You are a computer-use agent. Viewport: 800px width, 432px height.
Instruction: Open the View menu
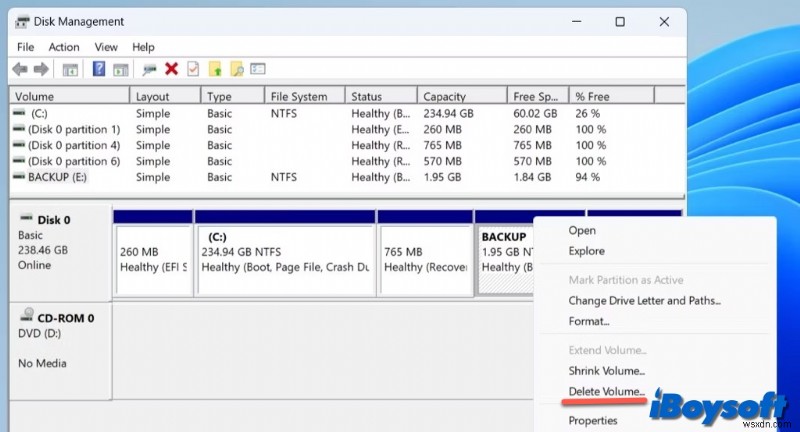tap(106, 47)
